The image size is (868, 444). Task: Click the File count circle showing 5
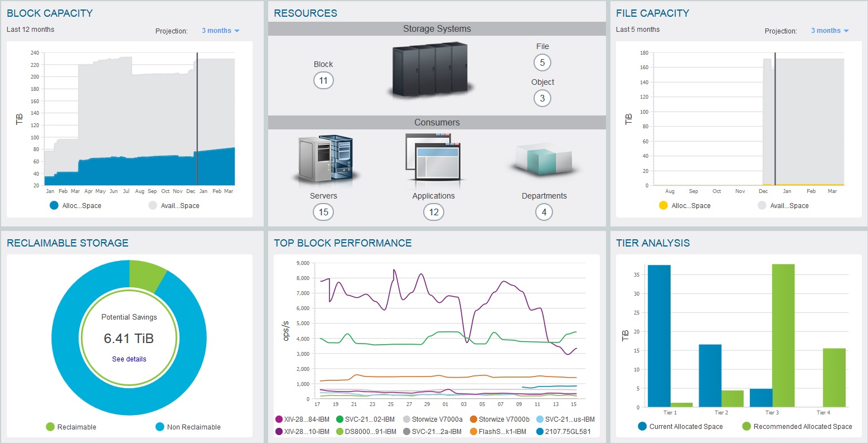click(x=542, y=62)
